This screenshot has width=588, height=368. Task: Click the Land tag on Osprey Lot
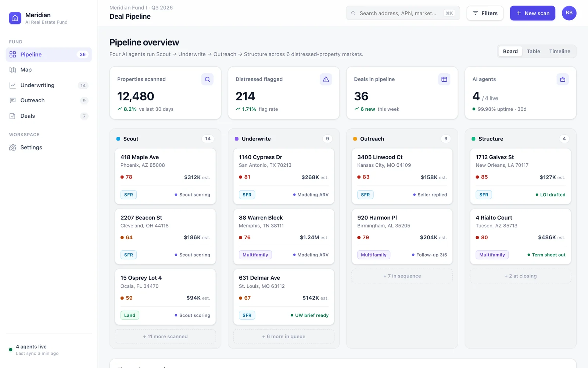point(130,315)
